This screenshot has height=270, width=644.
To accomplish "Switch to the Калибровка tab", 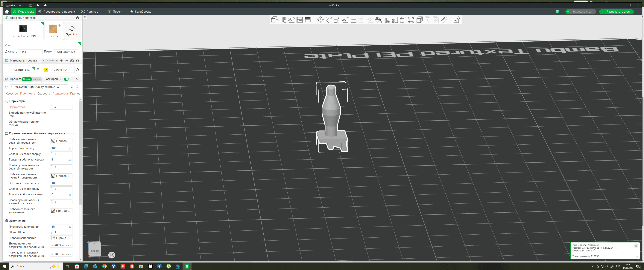I will tap(141, 11).
